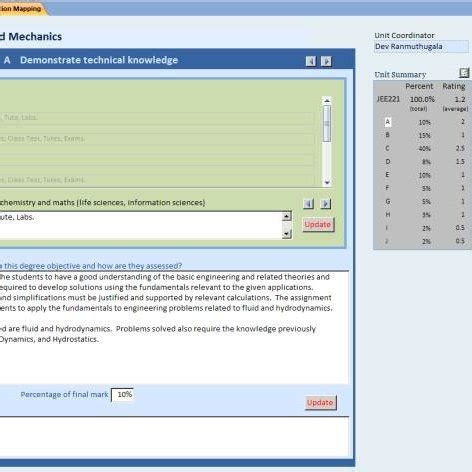Click the Unit Coordinator name field
The height and width of the screenshot is (472, 472).
point(421,46)
